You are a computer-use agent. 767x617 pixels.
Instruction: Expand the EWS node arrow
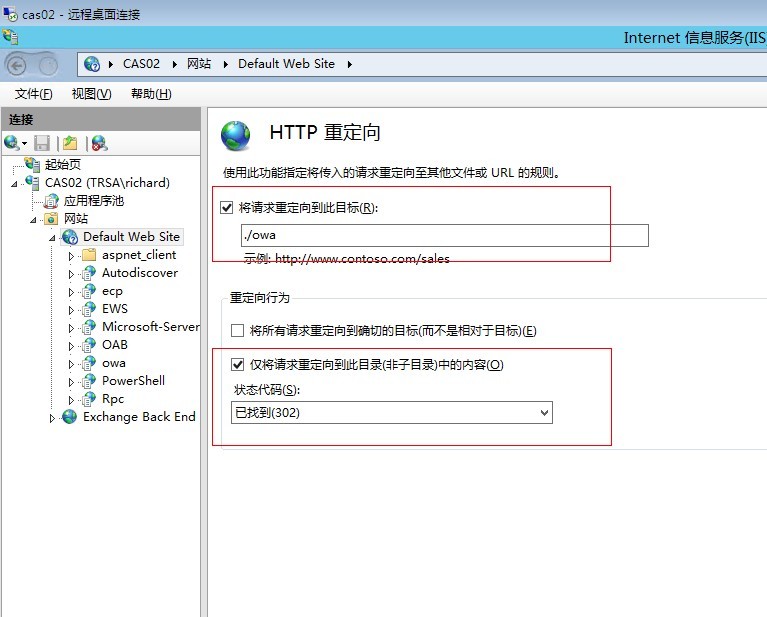[71, 310]
